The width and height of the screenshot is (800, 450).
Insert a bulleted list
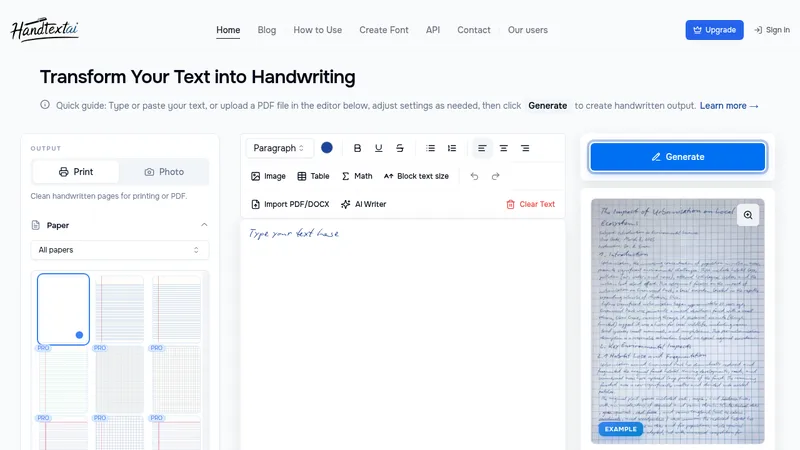pyautogui.click(x=431, y=148)
